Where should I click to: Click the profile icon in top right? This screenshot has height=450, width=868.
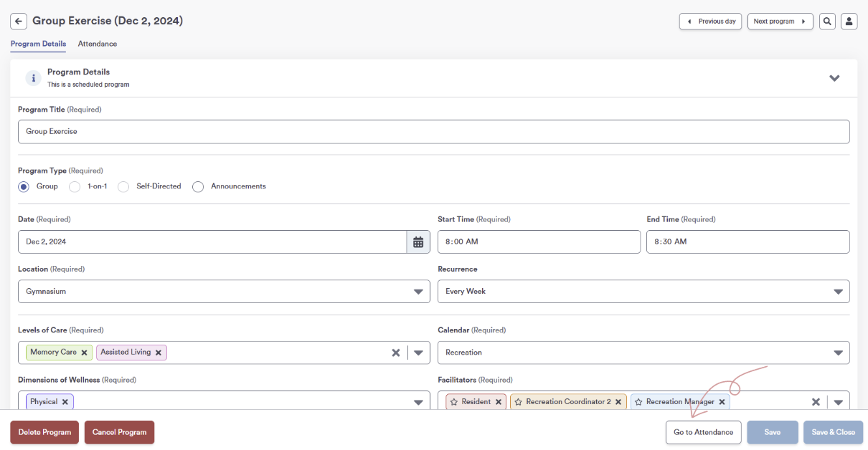pyautogui.click(x=849, y=21)
